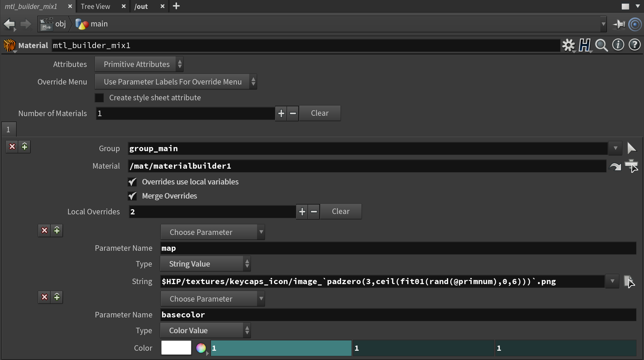Enable Create style sheet attribute checkbox
The height and width of the screenshot is (360, 644).
99,98
